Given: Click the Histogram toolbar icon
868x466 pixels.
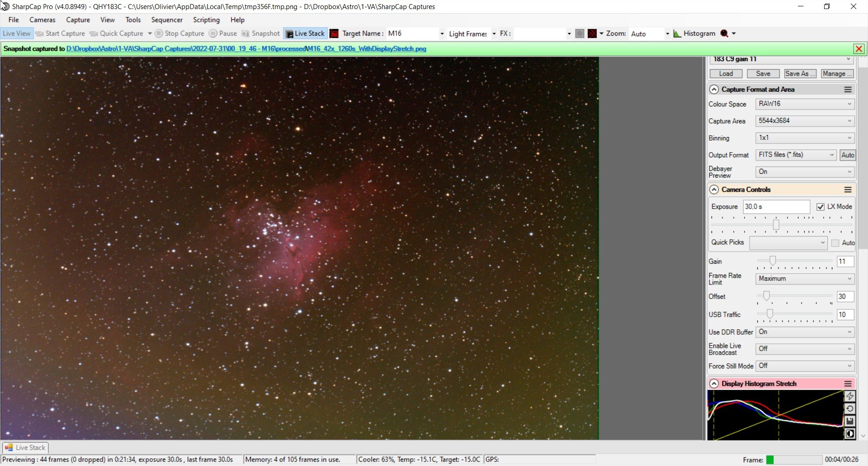Looking at the screenshot, I should point(694,33).
